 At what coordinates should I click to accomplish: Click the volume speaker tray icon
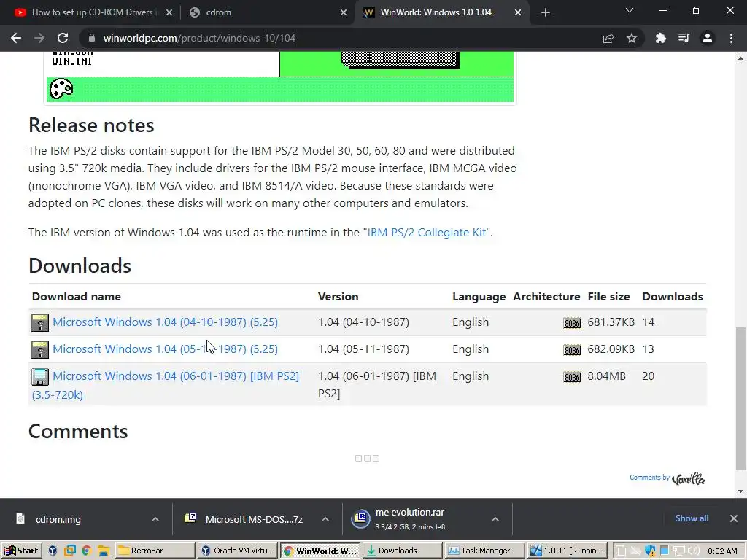[693, 551]
